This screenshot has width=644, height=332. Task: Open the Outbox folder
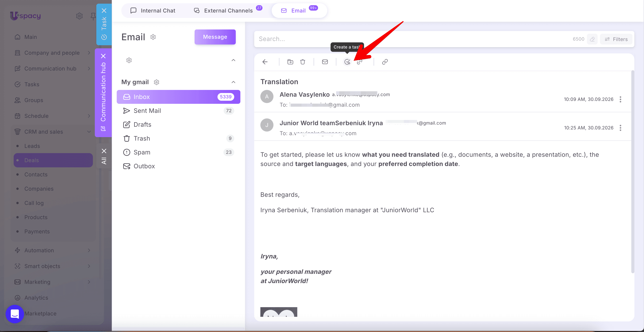(x=178, y=166)
